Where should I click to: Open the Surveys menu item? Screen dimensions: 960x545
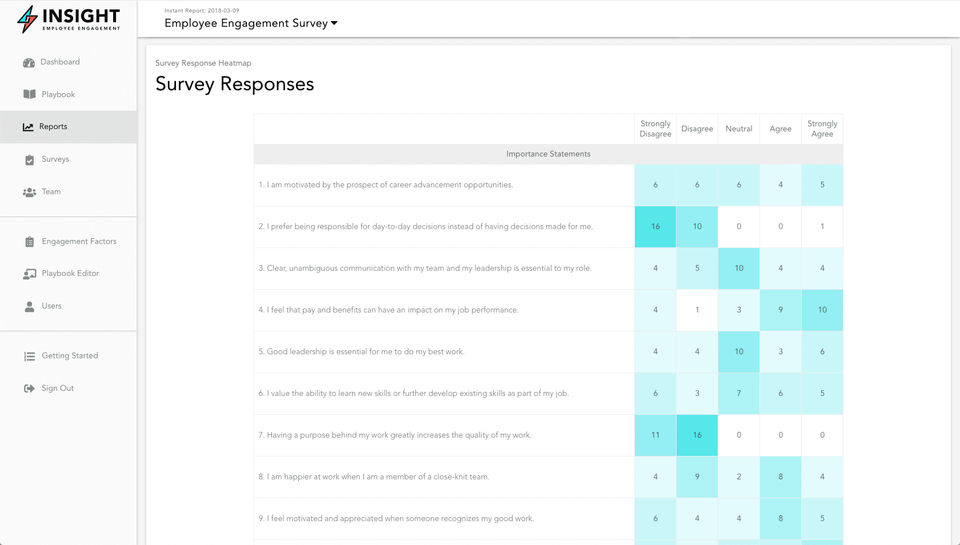pyautogui.click(x=55, y=159)
